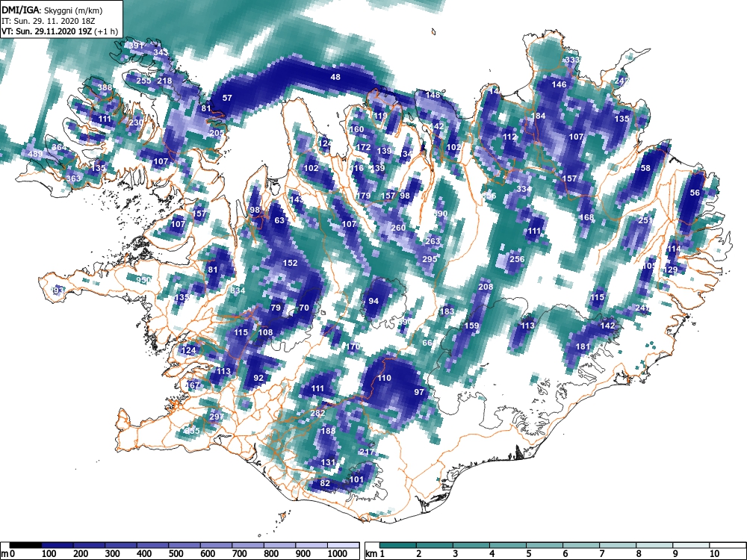The image size is (747, 560).
Task: Click visibility value '167' in the southwest
Action: coord(192,385)
